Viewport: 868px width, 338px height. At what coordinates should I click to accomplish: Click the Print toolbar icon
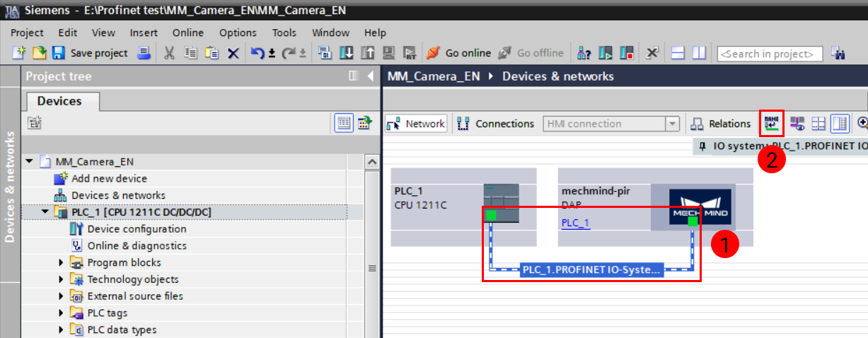144,53
